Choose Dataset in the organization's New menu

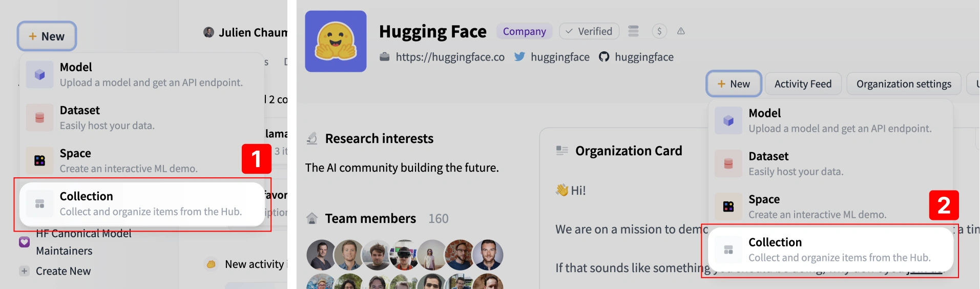830,163
